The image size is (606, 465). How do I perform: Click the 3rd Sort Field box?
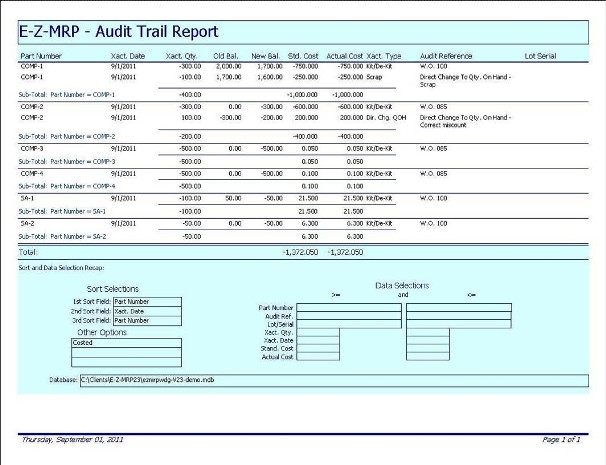(146, 320)
